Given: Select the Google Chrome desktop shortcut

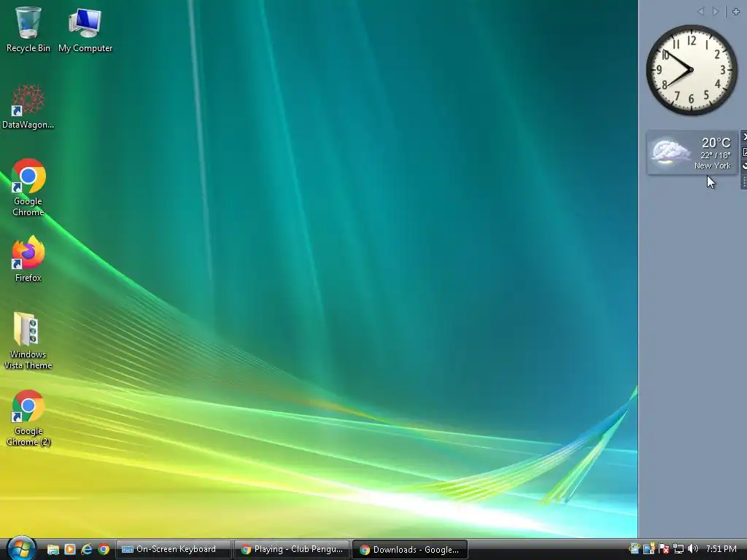Looking at the screenshot, I should point(28,187).
